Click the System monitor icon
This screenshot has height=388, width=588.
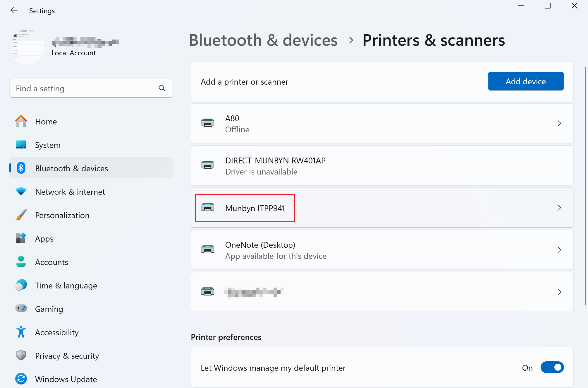(21, 145)
